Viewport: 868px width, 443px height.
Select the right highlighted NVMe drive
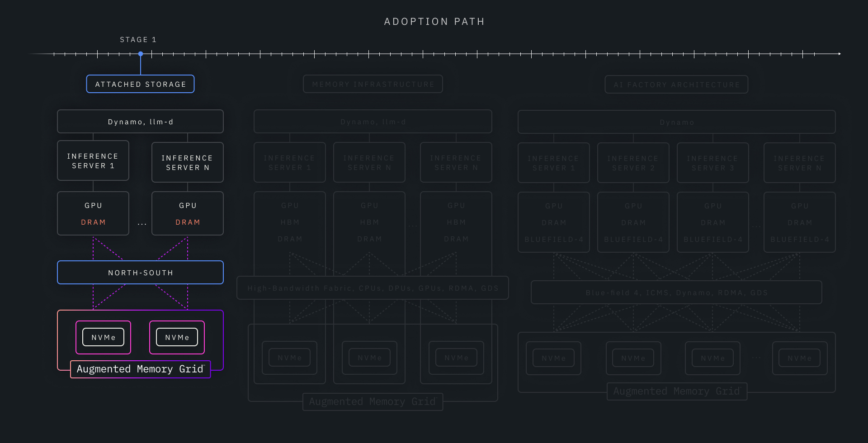pyautogui.click(x=177, y=337)
